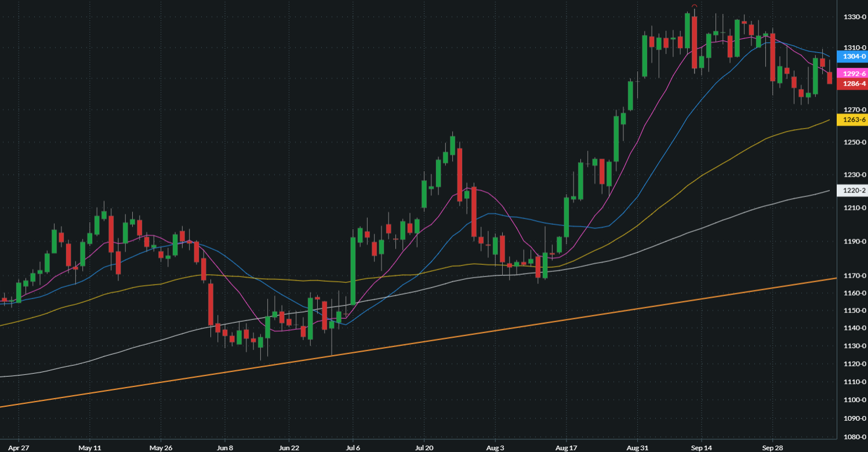The width and height of the screenshot is (868, 452).
Task: Click the 1080-0 price axis label
Action: [855, 437]
